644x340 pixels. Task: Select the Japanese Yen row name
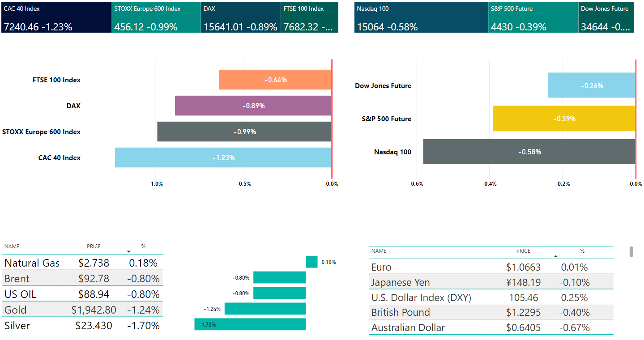coord(401,282)
